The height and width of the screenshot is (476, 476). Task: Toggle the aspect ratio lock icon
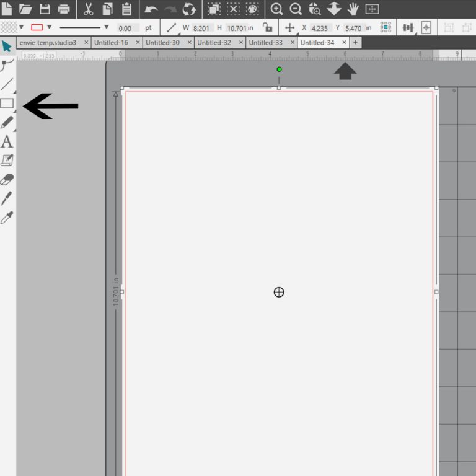[267, 27]
